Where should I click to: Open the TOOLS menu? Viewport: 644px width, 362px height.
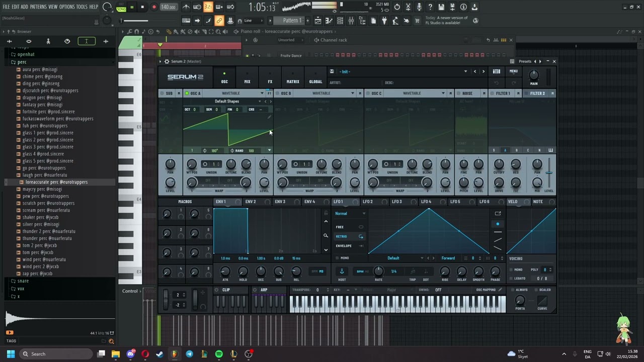tap(82, 7)
